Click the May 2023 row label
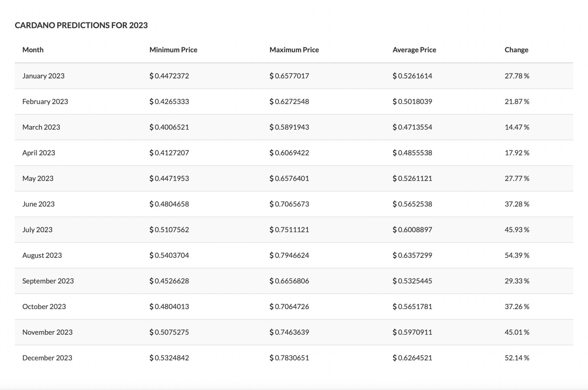 [x=38, y=178]
